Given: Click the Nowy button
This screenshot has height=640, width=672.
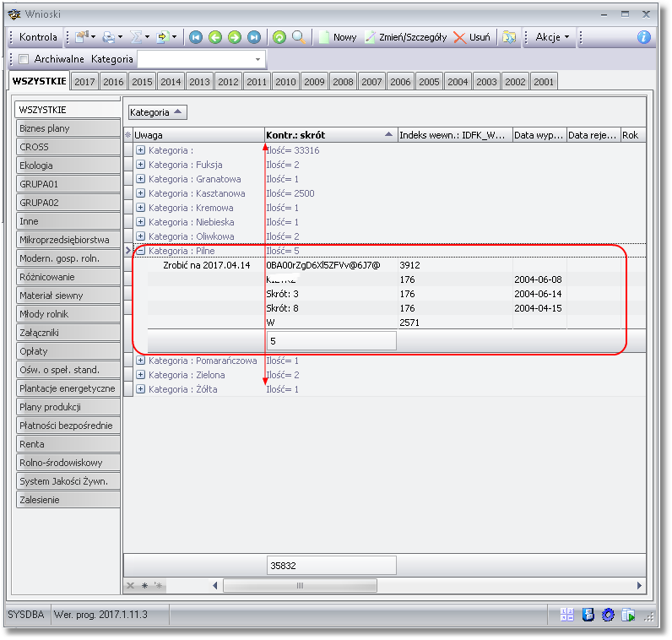Looking at the screenshot, I should [x=339, y=37].
